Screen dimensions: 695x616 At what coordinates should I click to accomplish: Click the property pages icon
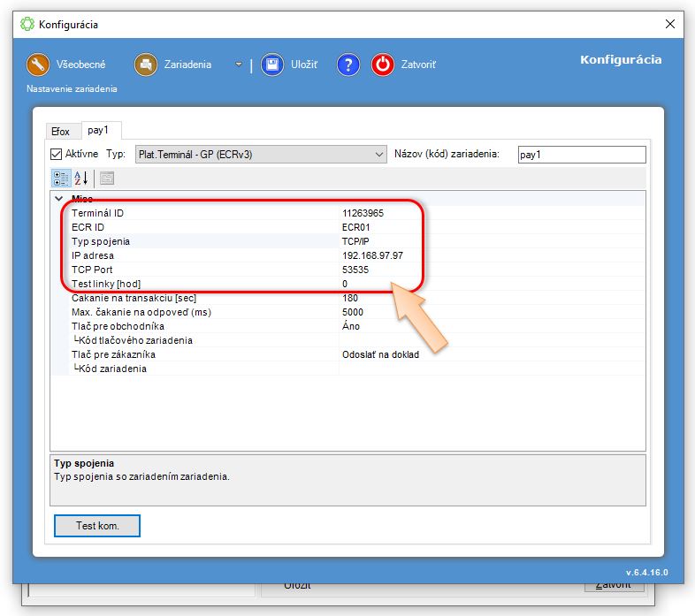click(x=107, y=179)
